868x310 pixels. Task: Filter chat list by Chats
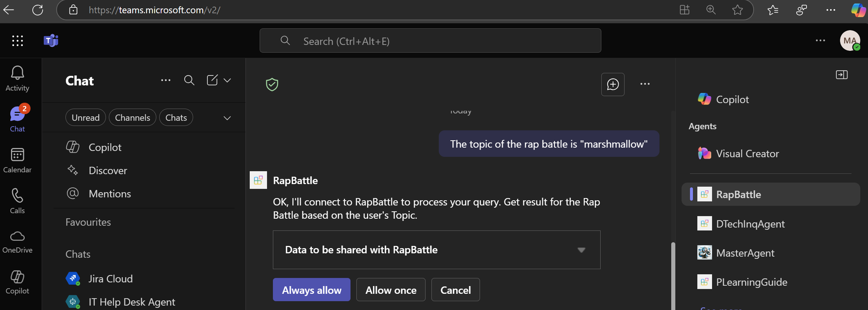point(176,117)
